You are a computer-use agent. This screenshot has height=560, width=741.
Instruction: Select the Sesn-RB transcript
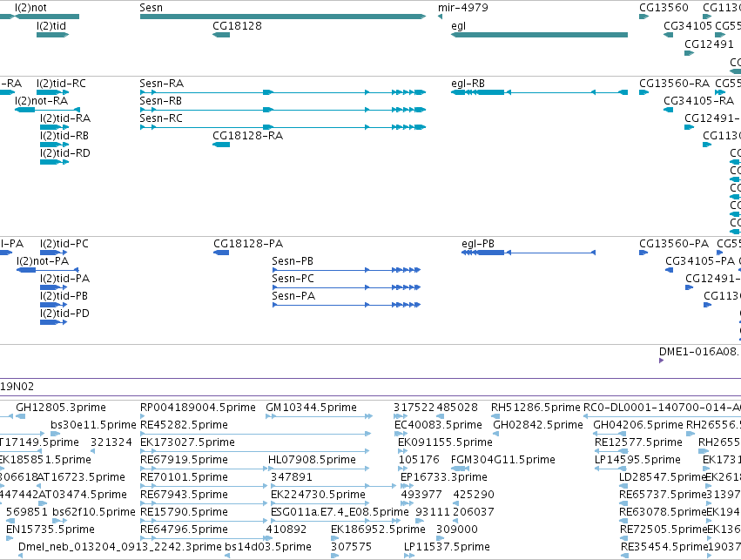(x=283, y=110)
